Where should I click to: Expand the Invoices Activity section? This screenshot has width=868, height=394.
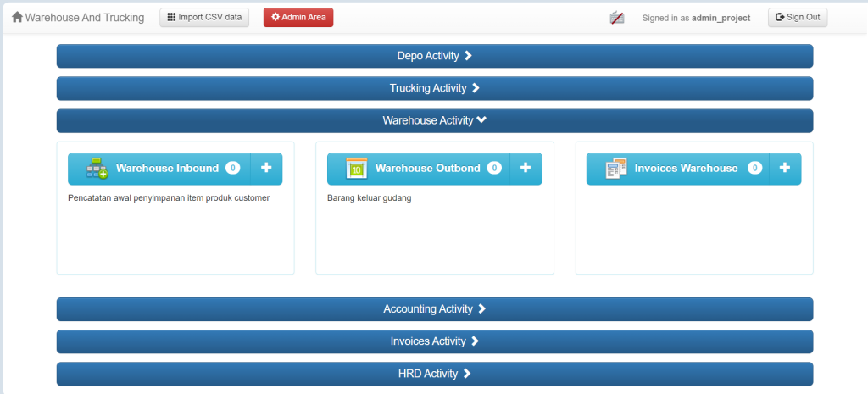tap(435, 341)
